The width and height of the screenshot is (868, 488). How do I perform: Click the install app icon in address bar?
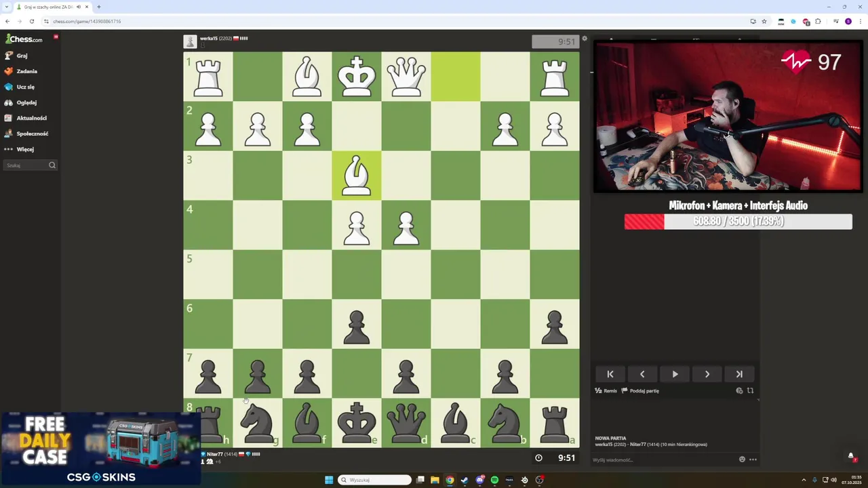753,21
